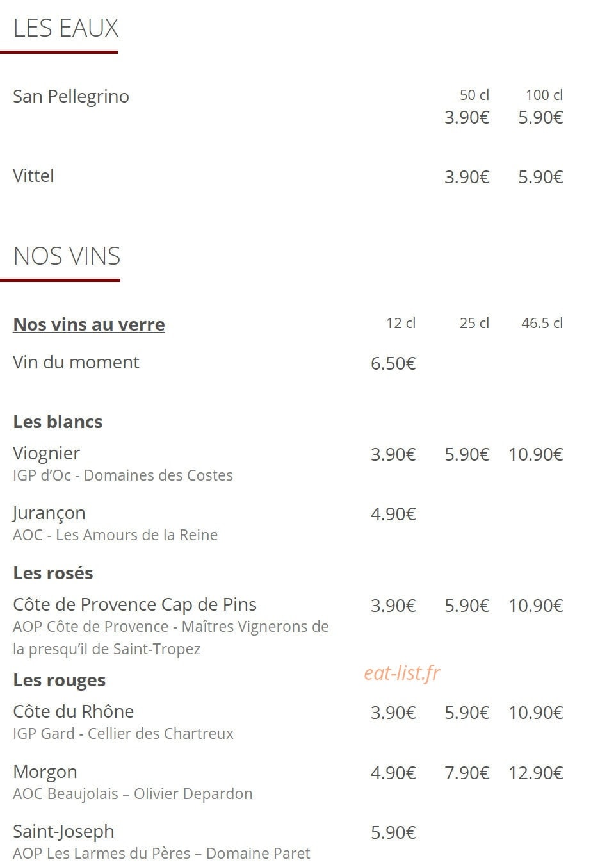Click the LES EAUX section heading
The height and width of the screenshot is (867, 616).
point(66,28)
